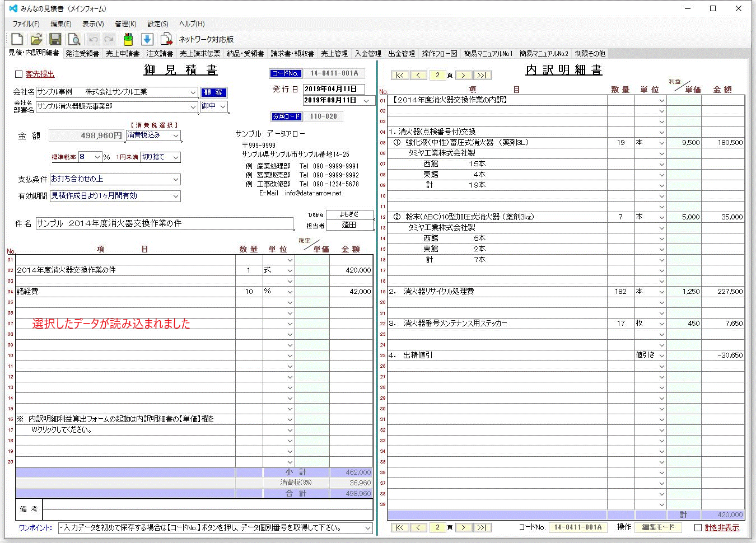The image size is (756, 543).
Task: Go to first page in top navigation
Action: coord(400,75)
